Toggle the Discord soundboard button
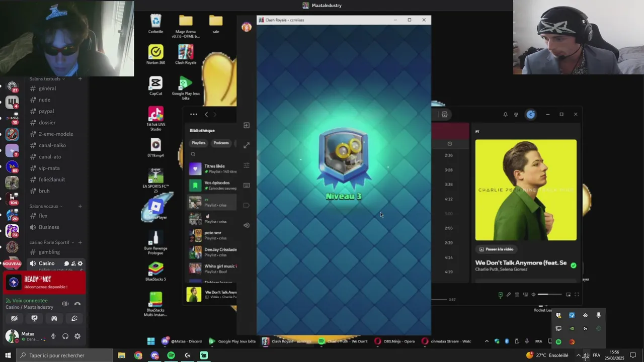This screenshot has width=644, height=362. pos(74,318)
